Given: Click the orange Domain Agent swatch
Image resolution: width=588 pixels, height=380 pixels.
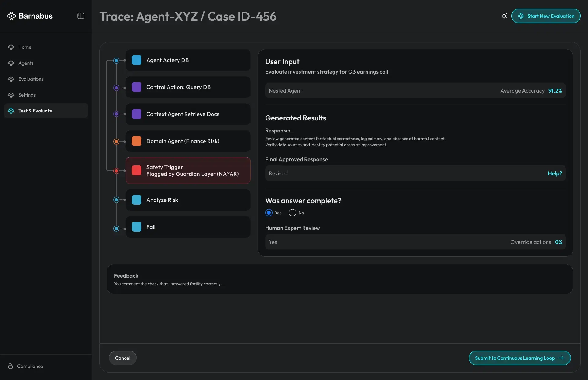Looking at the screenshot, I should (x=137, y=141).
